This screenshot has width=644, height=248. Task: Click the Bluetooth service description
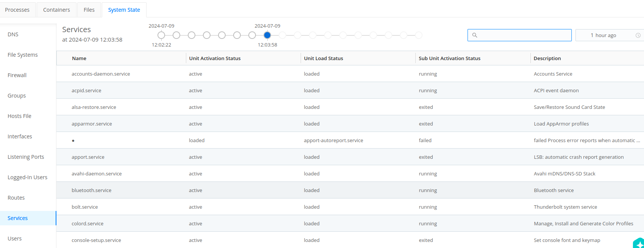point(554,190)
